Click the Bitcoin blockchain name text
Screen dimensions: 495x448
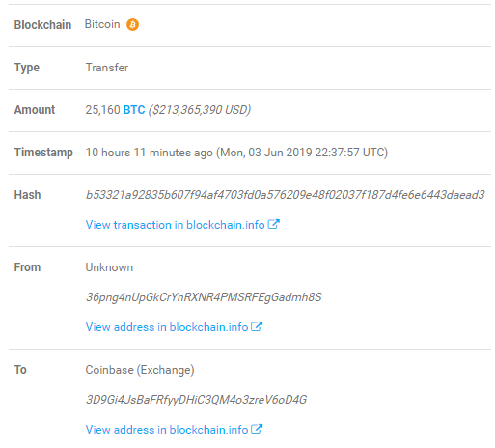[x=102, y=24]
